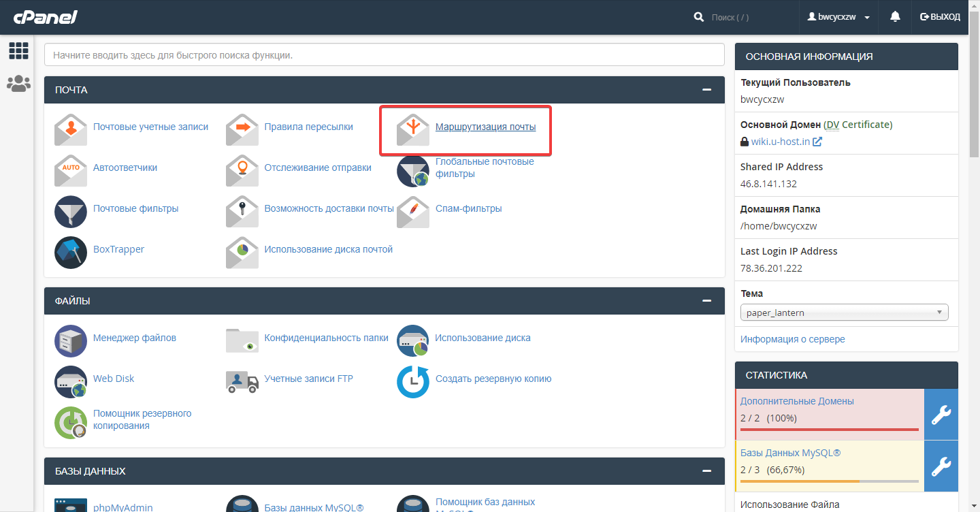The height and width of the screenshot is (512, 980).
Task: Click the Возможность доставки почты key icon
Action: pyautogui.click(x=242, y=212)
